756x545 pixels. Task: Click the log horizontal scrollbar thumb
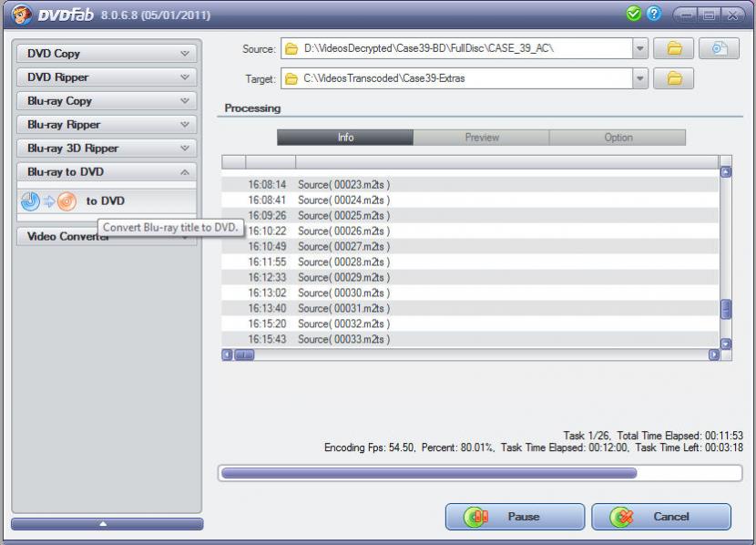tap(244, 355)
